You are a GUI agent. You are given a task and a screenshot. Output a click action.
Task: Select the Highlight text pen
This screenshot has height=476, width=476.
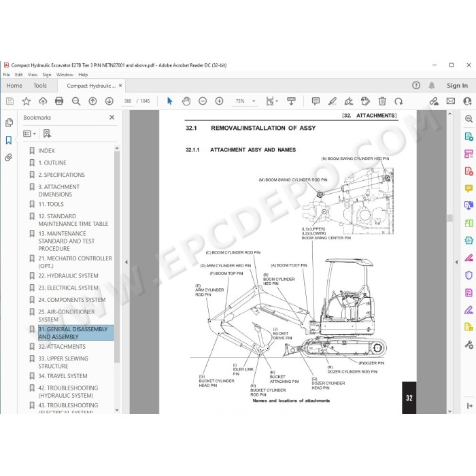coord(333,101)
